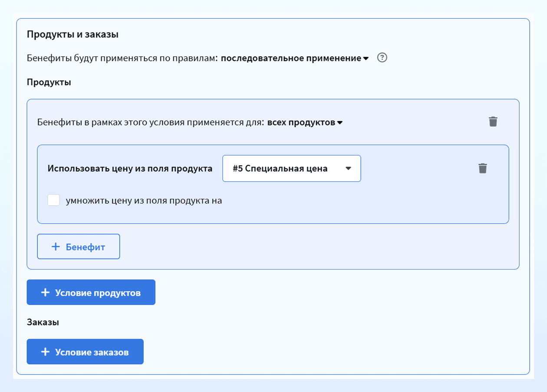Enable the умножить цену из поля продукта checkbox
Viewport: 547px width, 392px height.
(x=54, y=200)
